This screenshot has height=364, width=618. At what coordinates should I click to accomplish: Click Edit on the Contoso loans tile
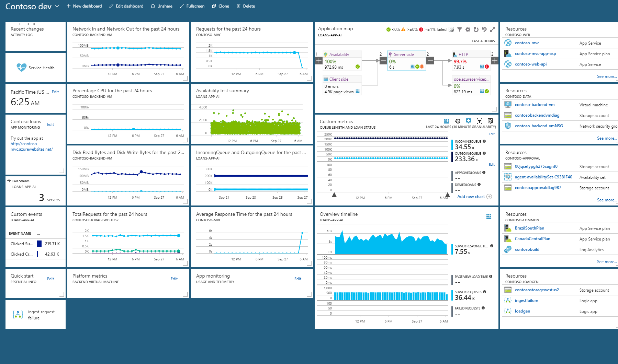(x=50, y=125)
